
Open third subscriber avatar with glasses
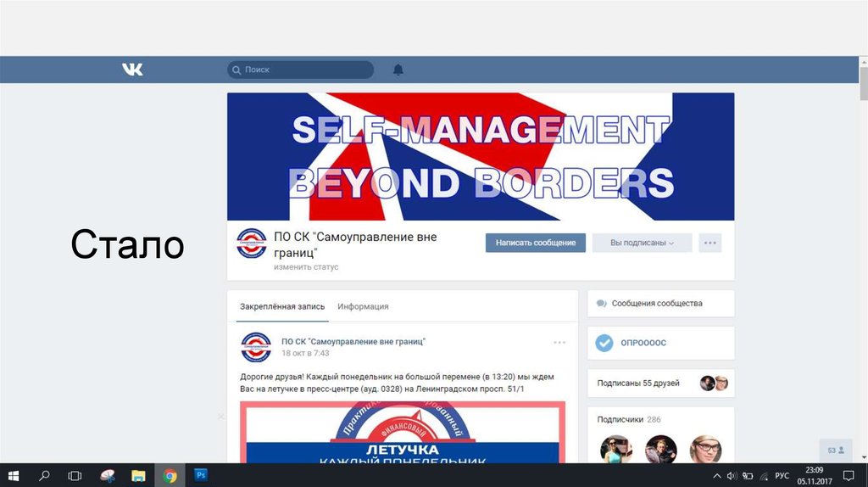[x=706, y=450]
